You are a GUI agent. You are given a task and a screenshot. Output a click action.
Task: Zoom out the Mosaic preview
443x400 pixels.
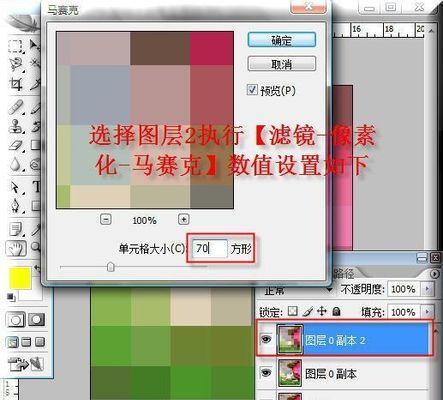pos(106,219)
